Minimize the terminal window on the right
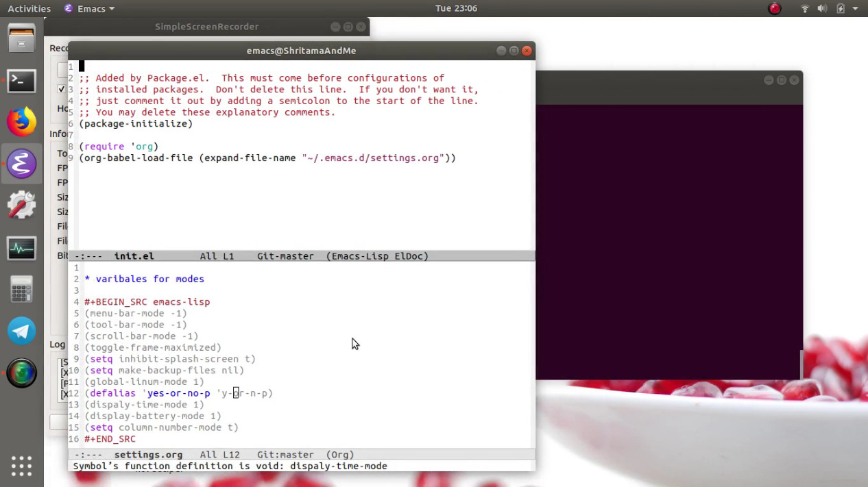868x487 pixels. pyautogui.click(x=769, y=80)
